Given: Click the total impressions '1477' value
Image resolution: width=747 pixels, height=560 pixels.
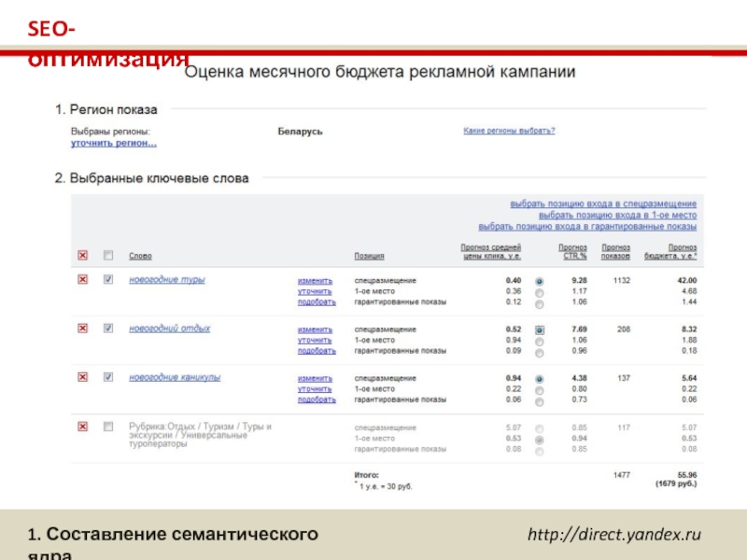Looking at the screenshot, I should pyautogui.click(x=622, y=475).
